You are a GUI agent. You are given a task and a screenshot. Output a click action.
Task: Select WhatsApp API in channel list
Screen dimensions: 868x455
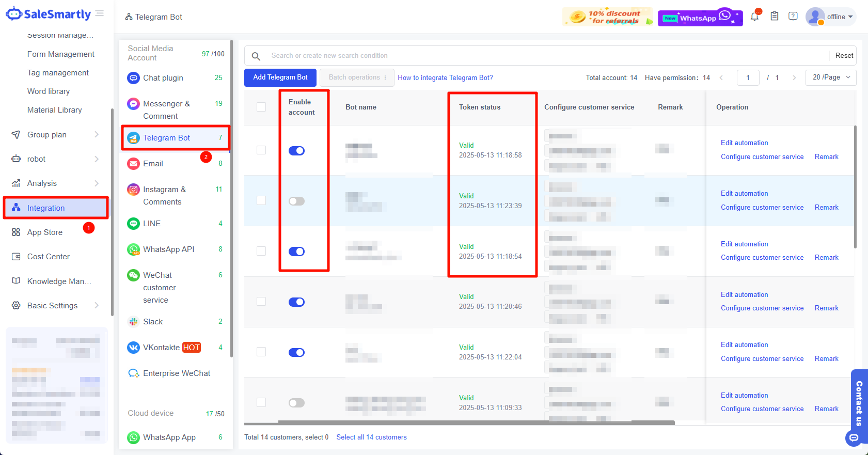pyautogui.click(x=168, y=249)
